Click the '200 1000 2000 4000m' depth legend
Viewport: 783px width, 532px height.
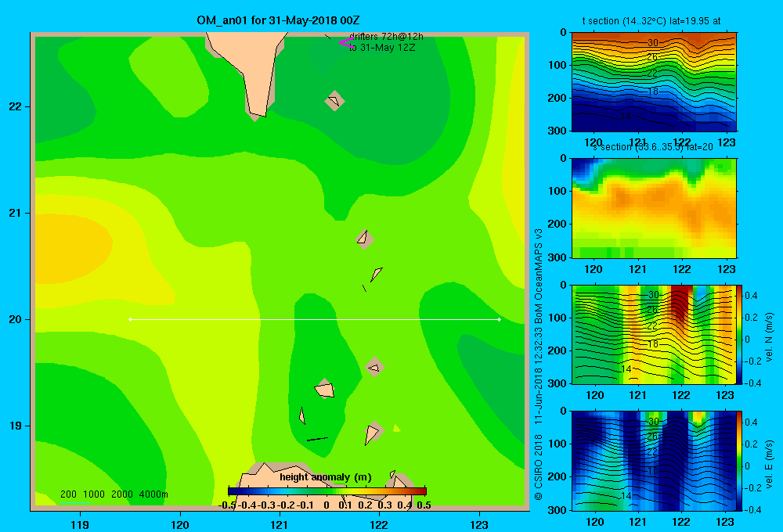(114, 494)
